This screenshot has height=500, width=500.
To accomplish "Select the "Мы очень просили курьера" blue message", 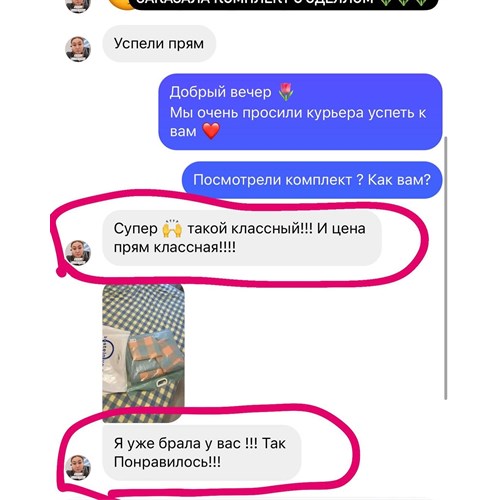I will click(x=300, y=112).
